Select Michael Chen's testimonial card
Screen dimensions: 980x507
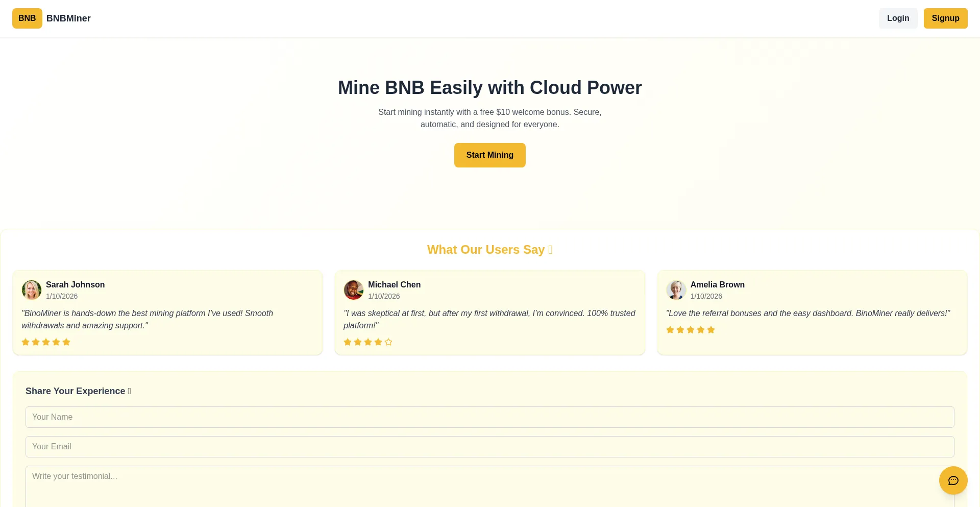(x=489, y=312)
